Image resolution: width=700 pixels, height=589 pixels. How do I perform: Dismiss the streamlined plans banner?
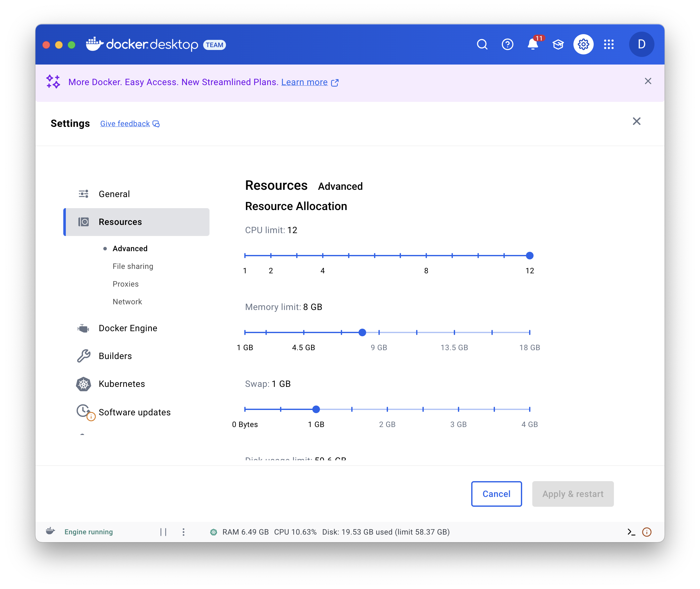click(x=648, y=81)
